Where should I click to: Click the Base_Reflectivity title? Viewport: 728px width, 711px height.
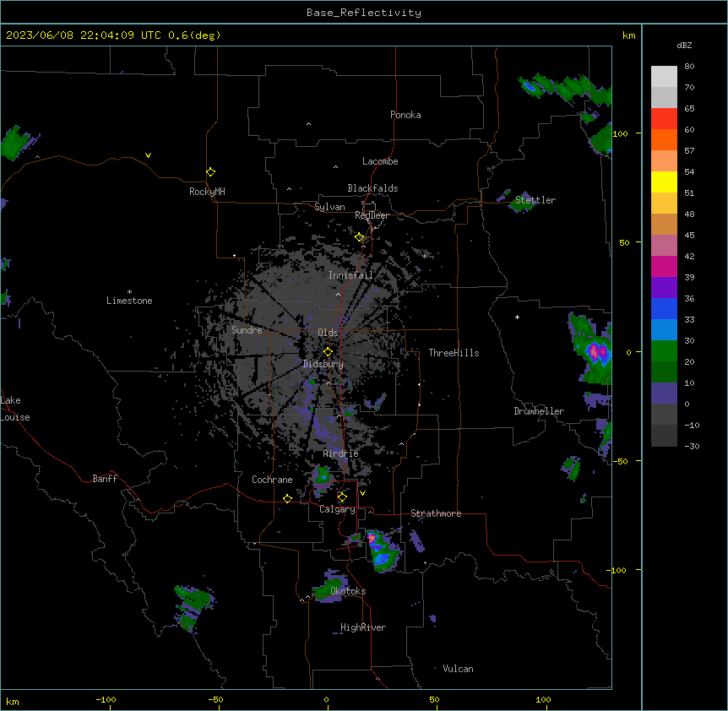pyautogui.click(x=364, y=13)
